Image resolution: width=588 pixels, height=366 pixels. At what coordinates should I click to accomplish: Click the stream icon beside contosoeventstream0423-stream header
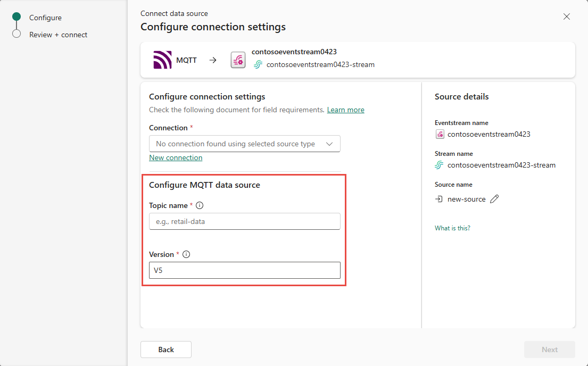pos(258,65)
